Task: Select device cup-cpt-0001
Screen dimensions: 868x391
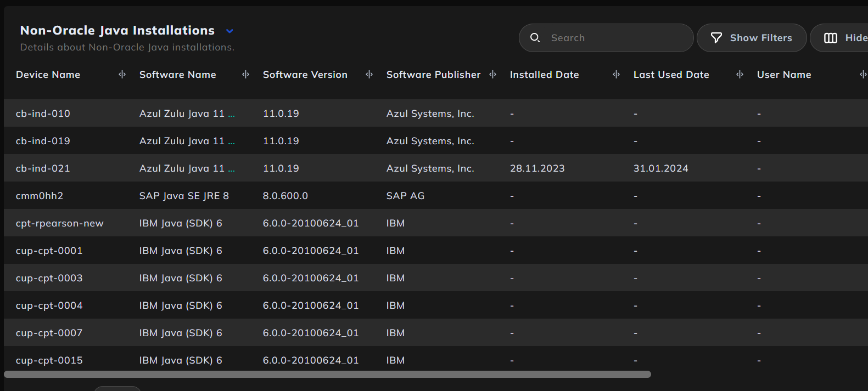Action: pyautogui.click(x=49, y=251)
